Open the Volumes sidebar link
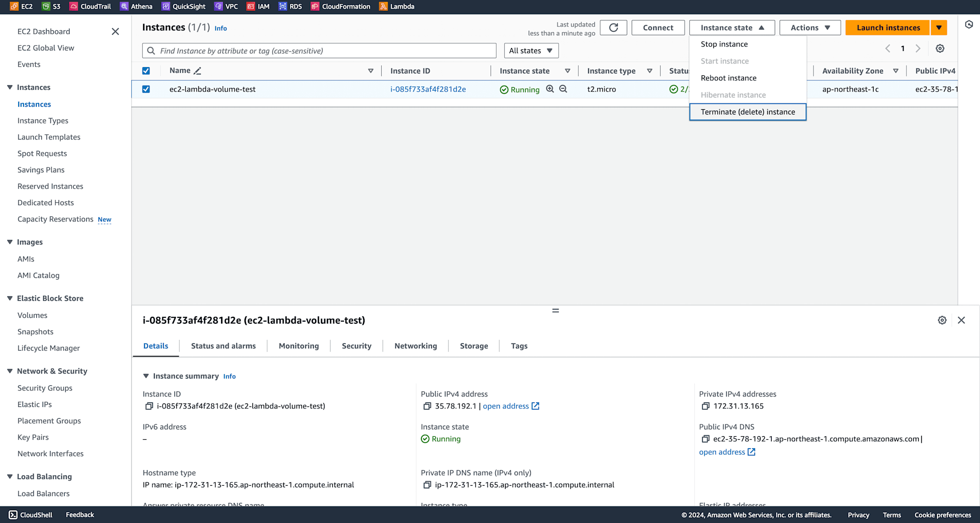 (x=32, y=315)
